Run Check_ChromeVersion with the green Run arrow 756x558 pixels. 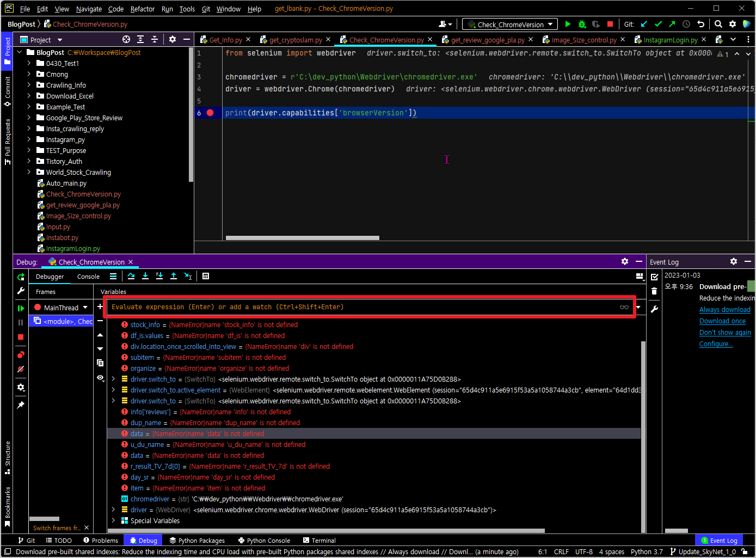click(568, 24)
